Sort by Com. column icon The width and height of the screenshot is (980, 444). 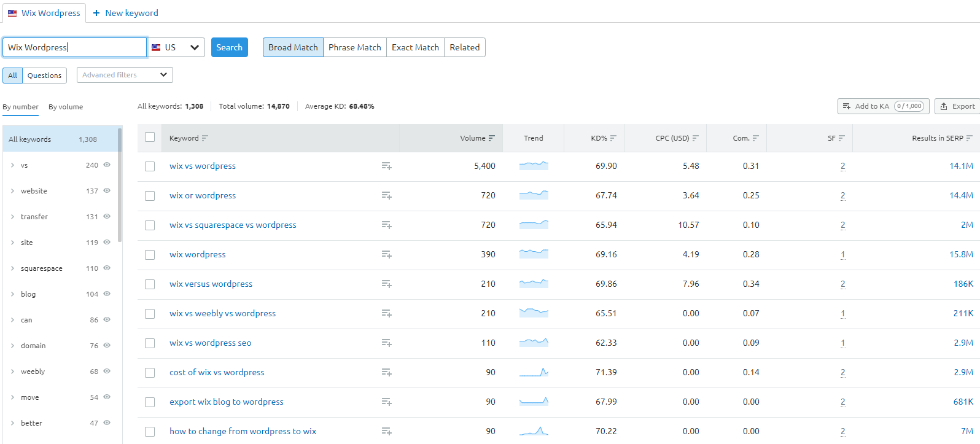(756, 138)
